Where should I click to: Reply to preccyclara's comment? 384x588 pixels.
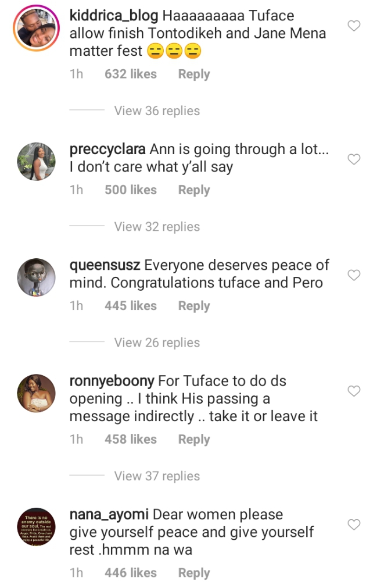click(193, 190)
